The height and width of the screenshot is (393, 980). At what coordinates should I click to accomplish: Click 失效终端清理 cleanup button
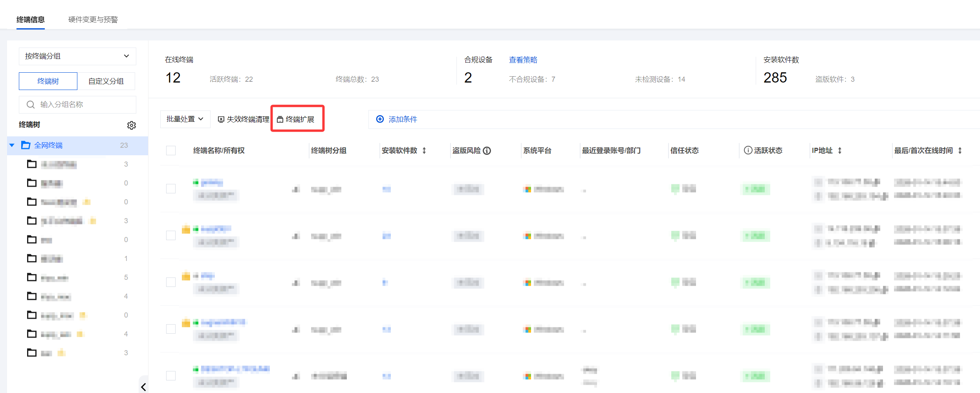244,119
